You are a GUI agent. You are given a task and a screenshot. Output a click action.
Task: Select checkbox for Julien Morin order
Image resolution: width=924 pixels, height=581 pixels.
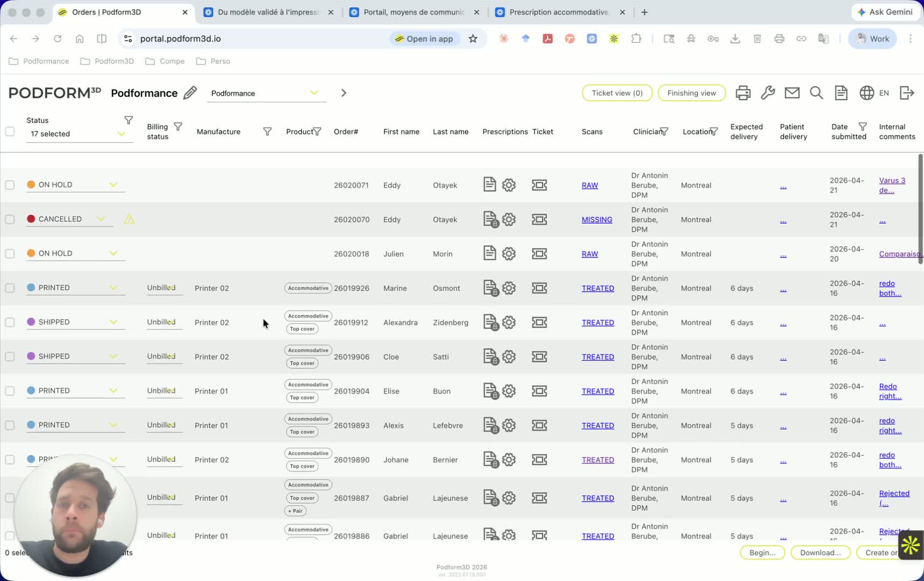10,254
